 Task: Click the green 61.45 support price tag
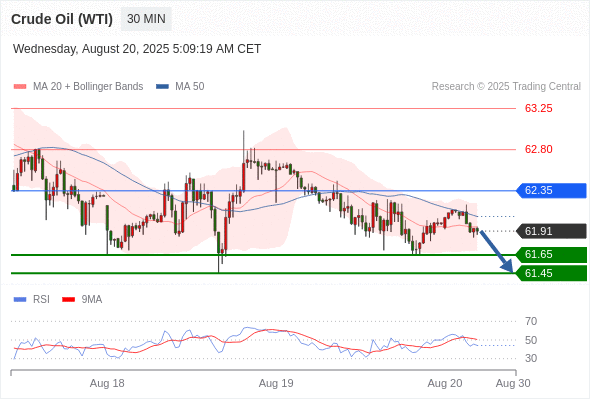pos(551,273)
